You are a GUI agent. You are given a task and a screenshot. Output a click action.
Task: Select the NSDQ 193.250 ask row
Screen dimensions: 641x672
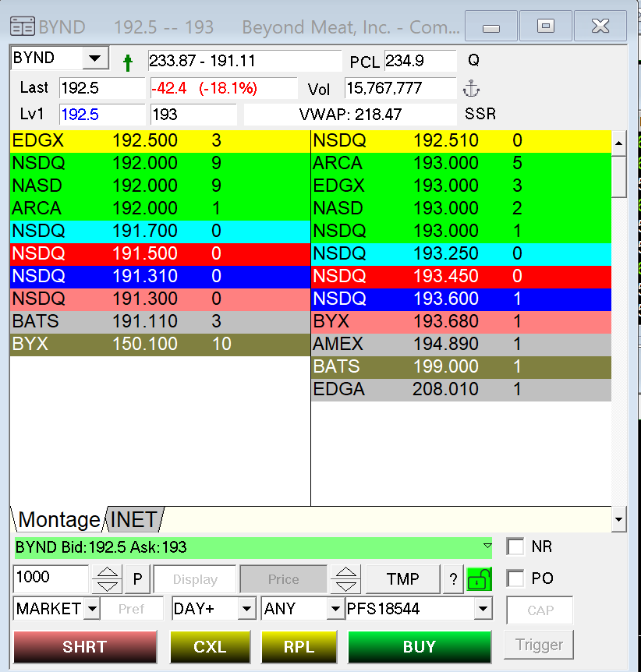462,253
